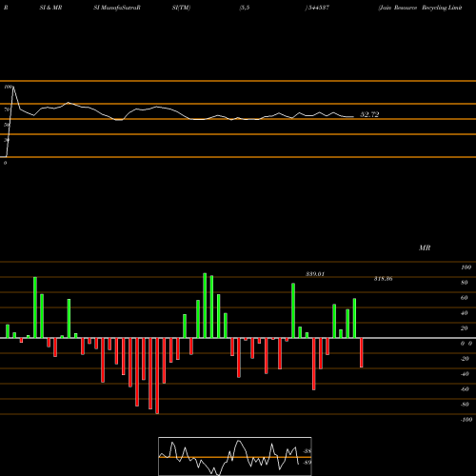
Task: Click the 'SI(TM)' header text
Action: pos(181,8)
